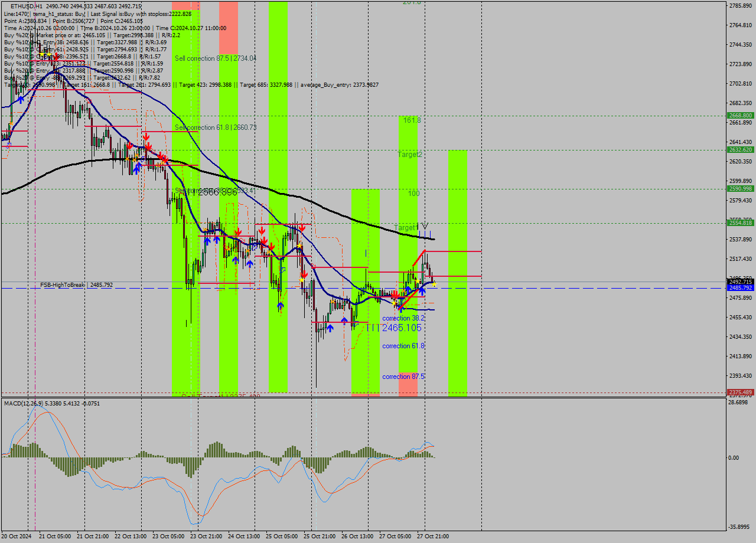Click the '22 Oct 13:00' time axis label
Image resolution: width=756 pixels, height=543 pixels.
tap(131, 537)
